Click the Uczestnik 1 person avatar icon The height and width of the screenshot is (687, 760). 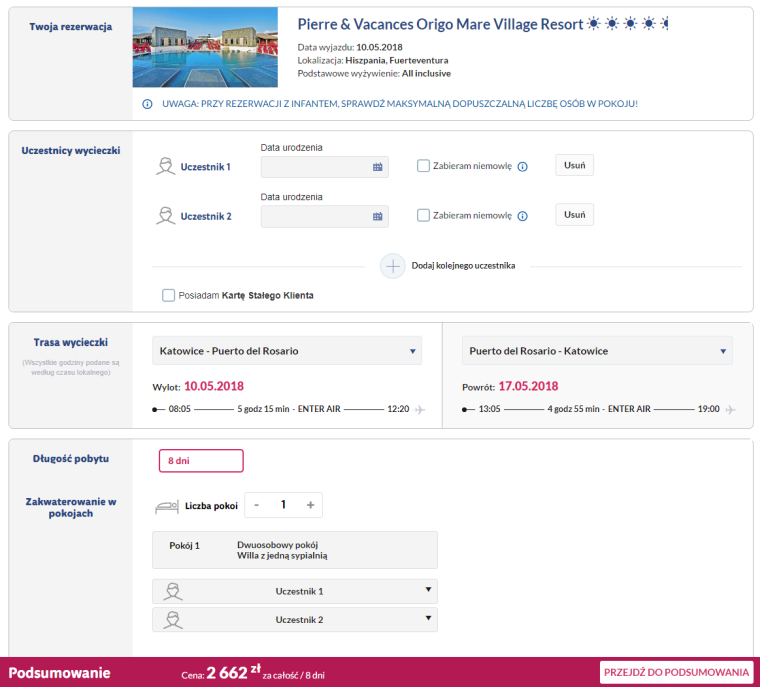coord(166,166)
